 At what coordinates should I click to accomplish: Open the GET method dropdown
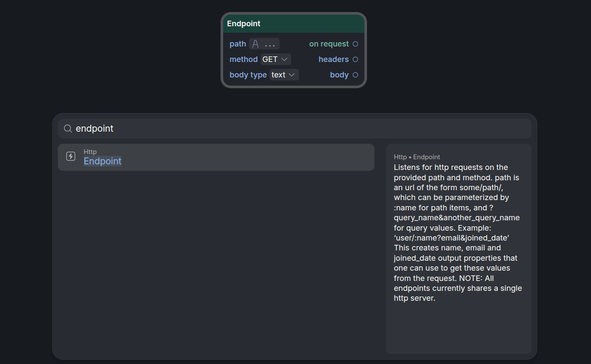click(275, 59)
